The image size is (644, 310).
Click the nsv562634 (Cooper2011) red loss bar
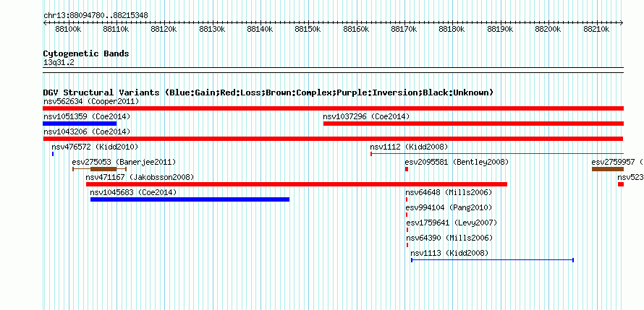click(333, 108)
